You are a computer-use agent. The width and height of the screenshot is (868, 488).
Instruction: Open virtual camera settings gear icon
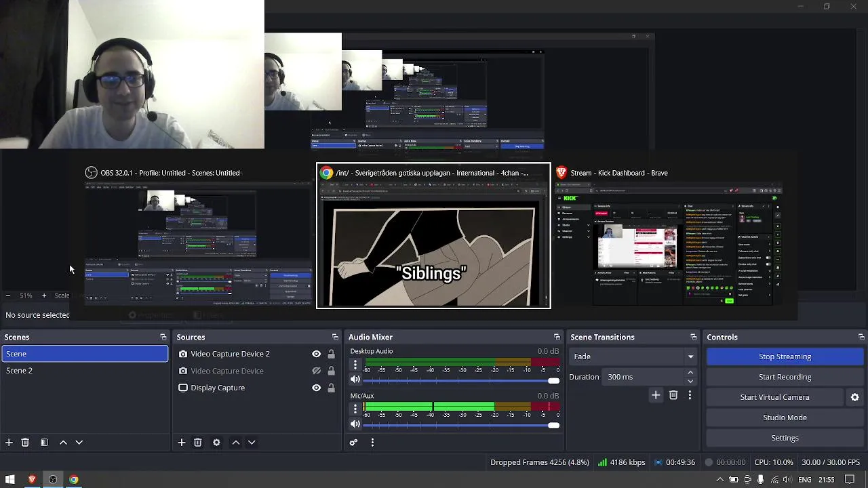(855, 397)
